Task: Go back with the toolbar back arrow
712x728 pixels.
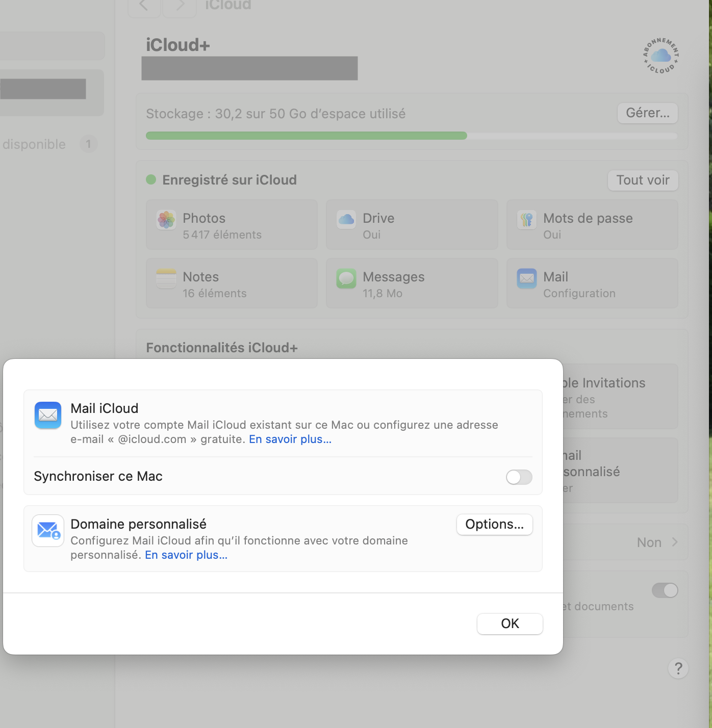Action: [144, 6]
